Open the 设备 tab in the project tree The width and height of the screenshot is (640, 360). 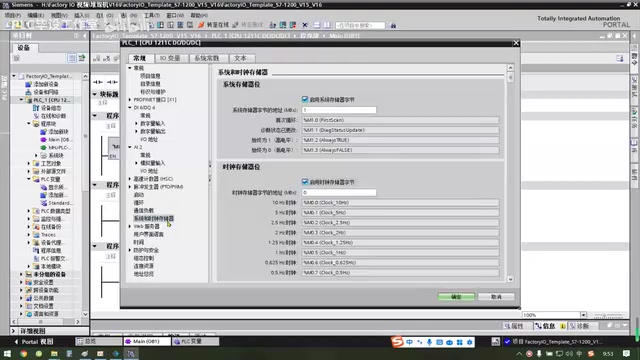[23, 48]
